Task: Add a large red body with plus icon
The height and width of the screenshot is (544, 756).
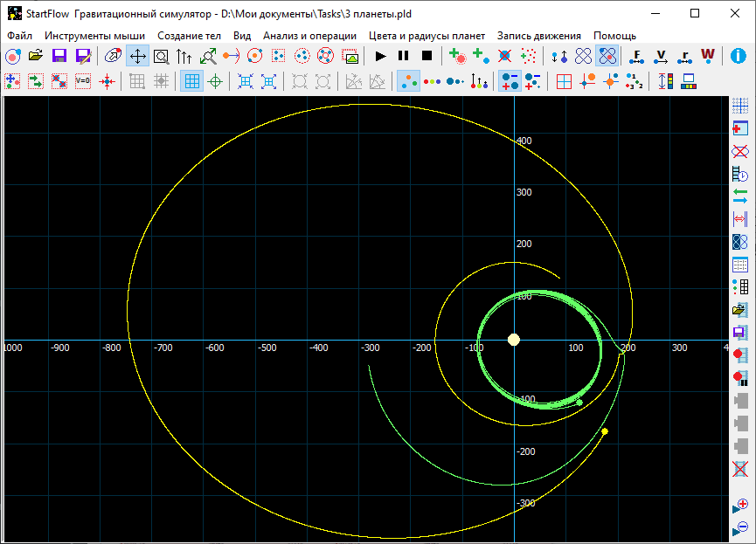Action: [x=457, y=57]
